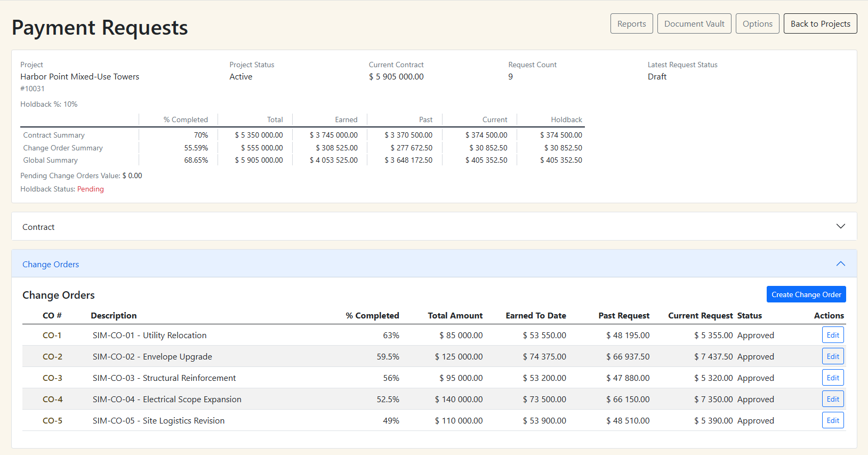This screenshot has width=868, height=455.
Task: Open the Options menu
Action: click(757, 24)
